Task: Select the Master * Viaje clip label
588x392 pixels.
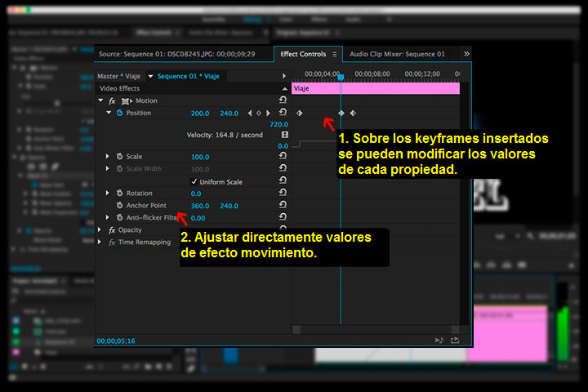Action: coord(118,76)
